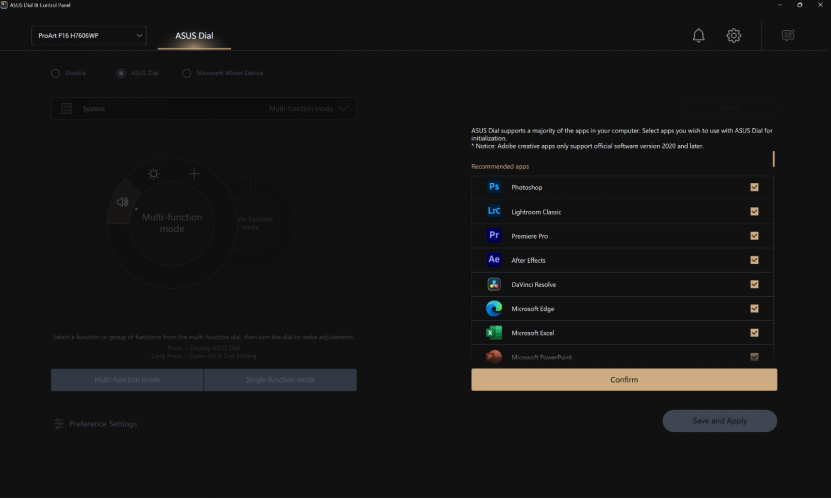The height and width of the screenshot is (499, 831).
Task: Click the feedback note icon
Action: click(x=788, y=35)
